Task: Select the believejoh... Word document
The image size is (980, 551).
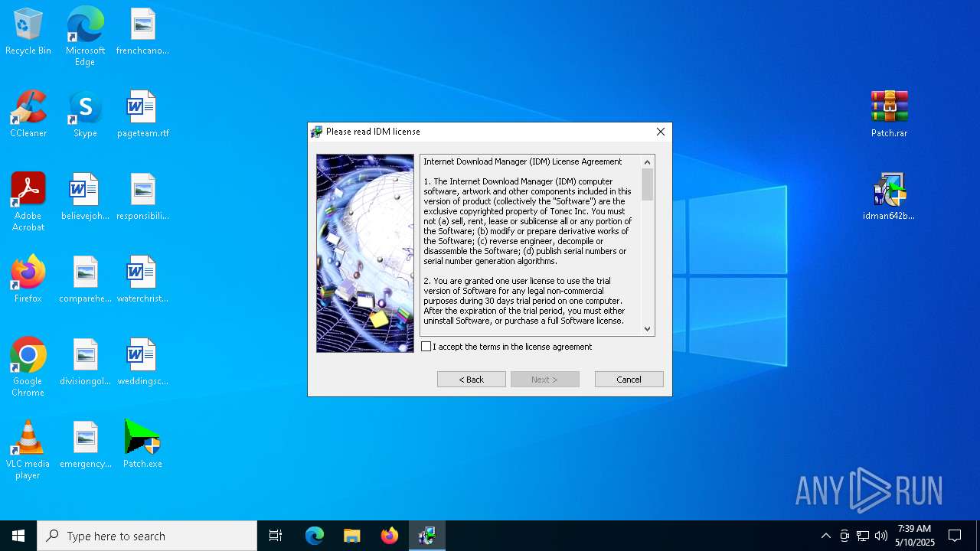Action: pos(85,197)
